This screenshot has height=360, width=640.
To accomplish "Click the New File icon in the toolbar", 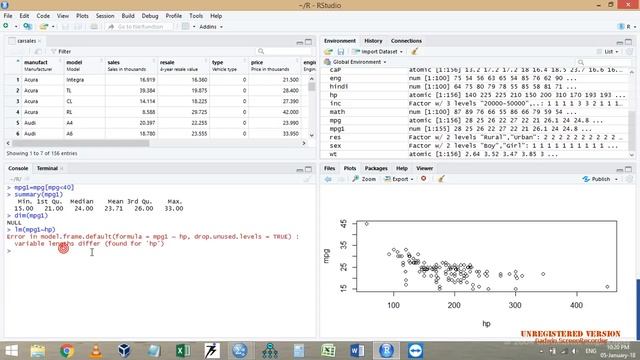I will [x=6, y=26].
